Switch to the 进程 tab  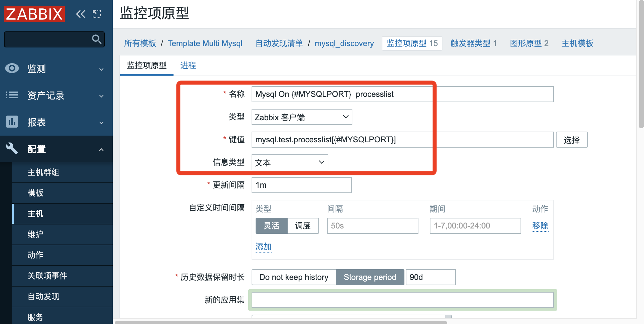pyautogui.click(x=188, y=65)
